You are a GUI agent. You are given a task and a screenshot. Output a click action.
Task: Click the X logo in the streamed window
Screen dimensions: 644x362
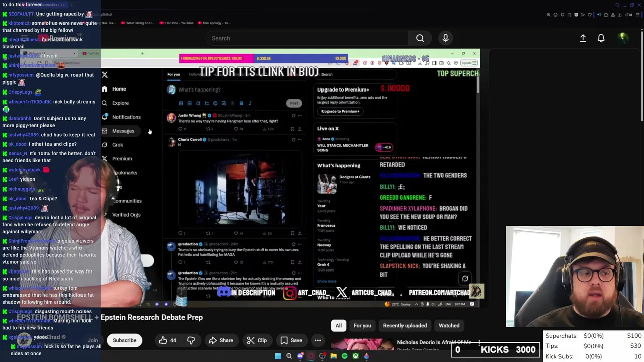[105, 75]
